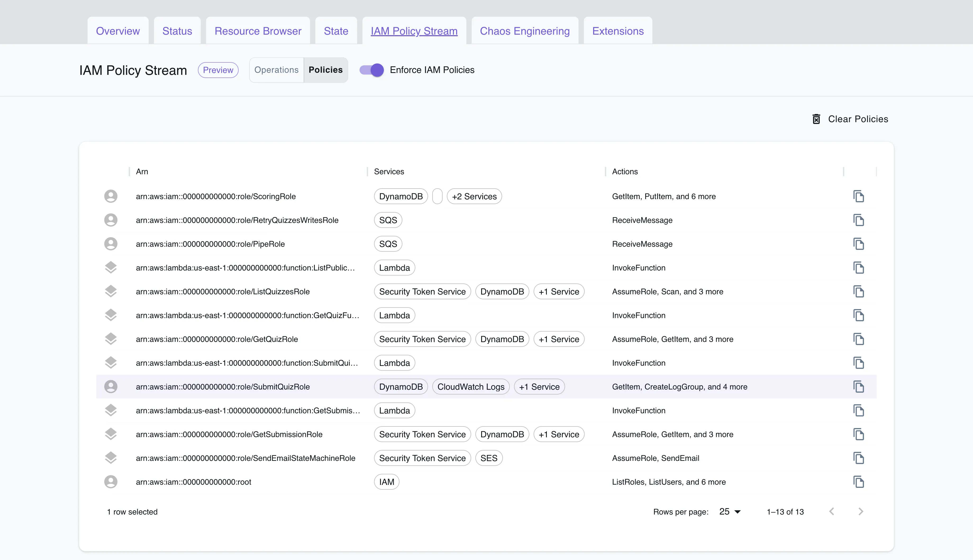Copy the root ARN policy
This screenshot has height=560, width=973.
click(x=858, y=482)
